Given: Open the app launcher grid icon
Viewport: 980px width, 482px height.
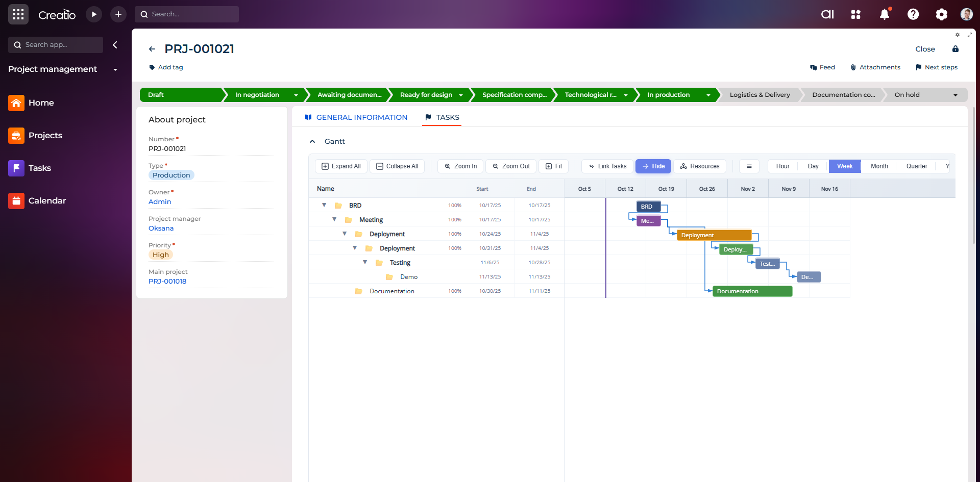Looking at the screenshot, I should (x=18, y=14).
